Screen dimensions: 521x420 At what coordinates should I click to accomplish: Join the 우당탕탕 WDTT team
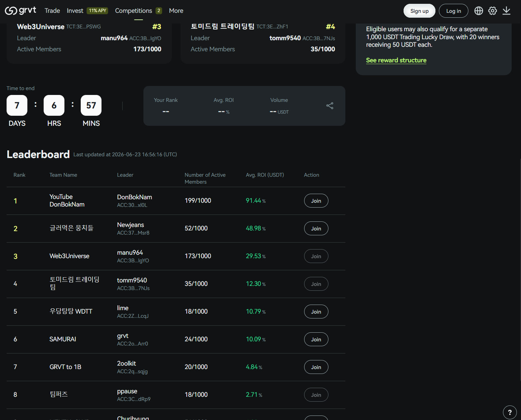coord(316,312)
